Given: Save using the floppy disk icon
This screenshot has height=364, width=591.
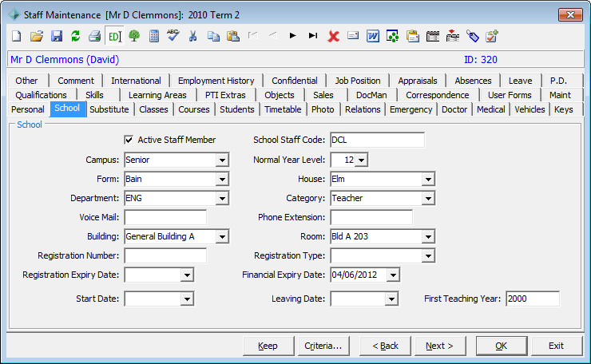Looking at the screenshot, I should click(x=57, y=36).
